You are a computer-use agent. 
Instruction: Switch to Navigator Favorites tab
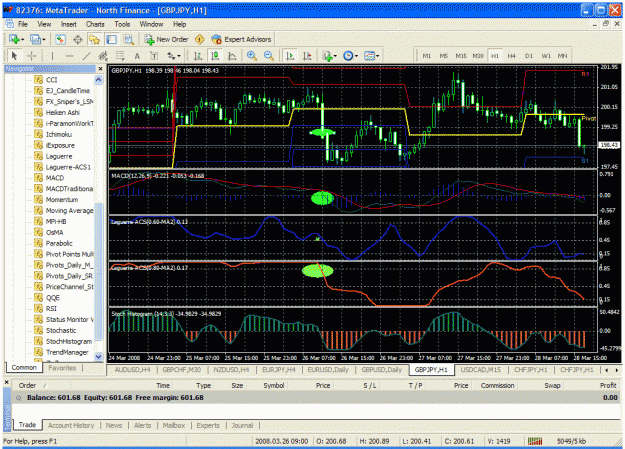62,368
